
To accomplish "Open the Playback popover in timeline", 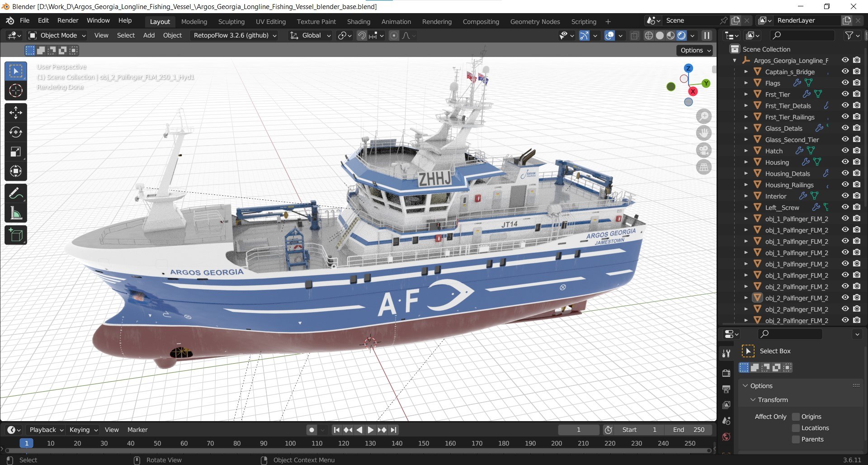I will (x=46, y=430).
